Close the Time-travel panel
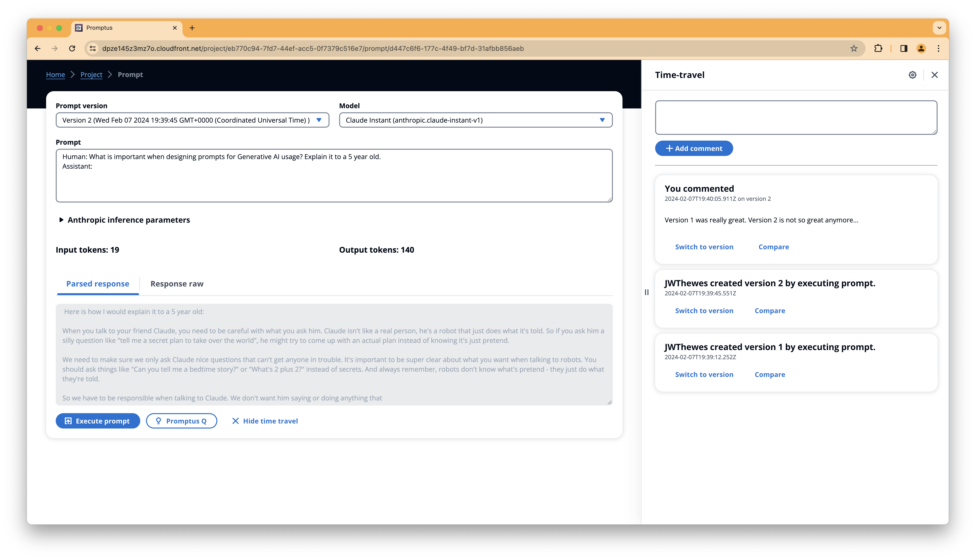 point(936,74)
